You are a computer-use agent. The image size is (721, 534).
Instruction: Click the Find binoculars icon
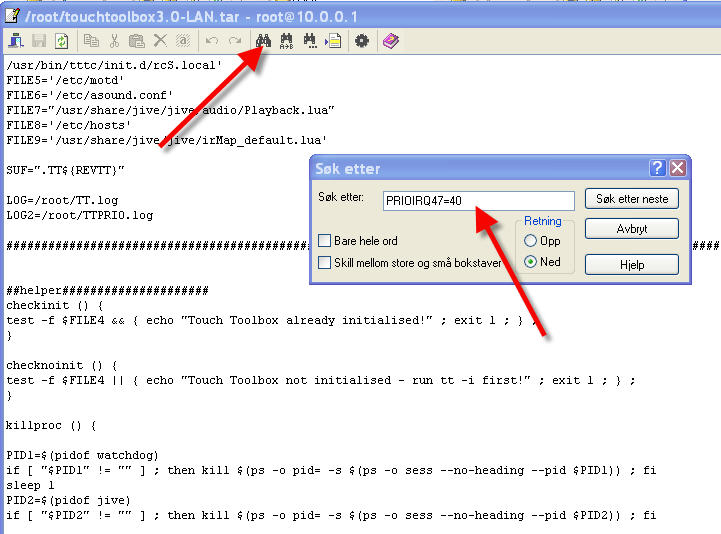(263, 41)
